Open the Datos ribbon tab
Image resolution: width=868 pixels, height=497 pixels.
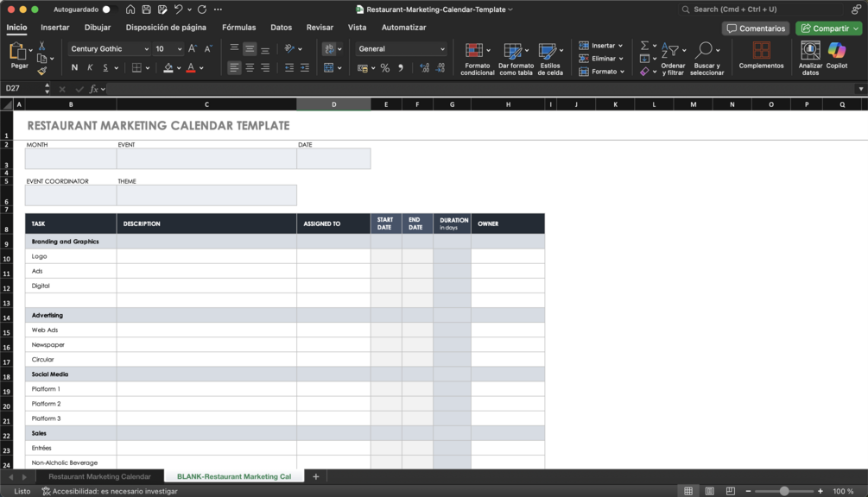click(x=281, y=27)
